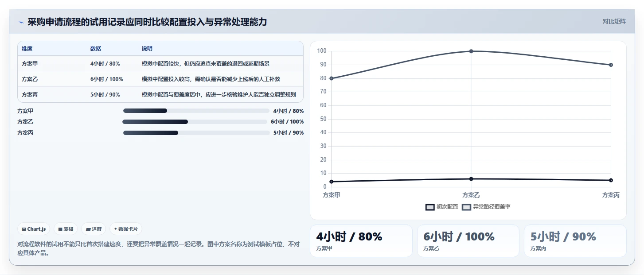Click the y-axis label 100
Image resolution: width=644 pixels, height=275 pixels.
click(322, 51)
